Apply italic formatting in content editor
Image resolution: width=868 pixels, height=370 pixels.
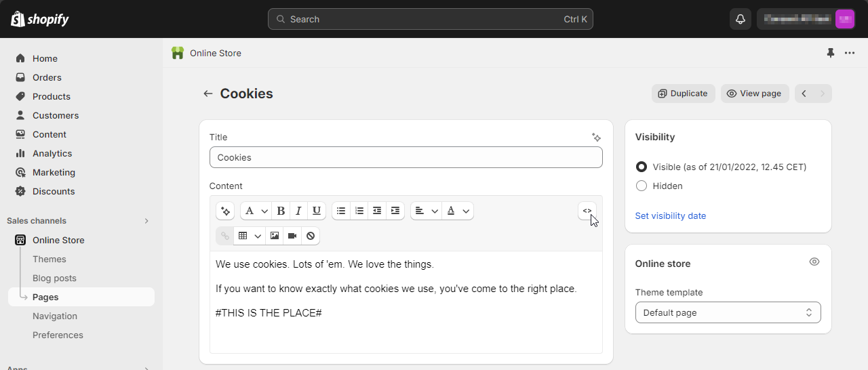(298, 211)
